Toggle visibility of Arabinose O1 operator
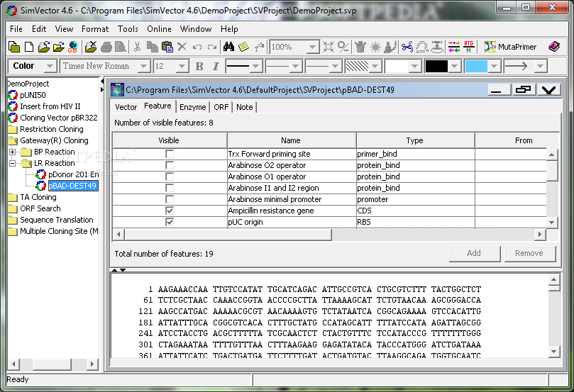 [170, 177]
